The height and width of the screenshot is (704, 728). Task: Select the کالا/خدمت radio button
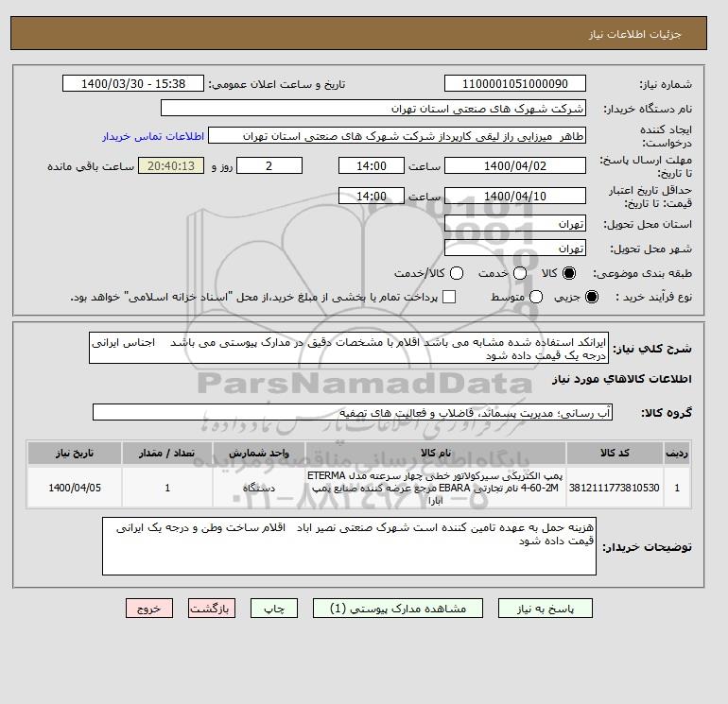point(457,273)
